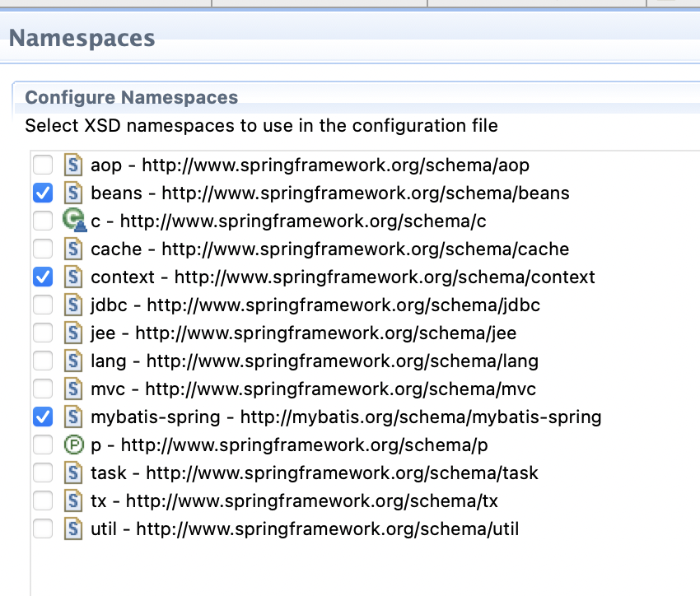Enable the mvc namespace checkbox
This screenshot has height=596, width=700.
(x=43, y=389)
